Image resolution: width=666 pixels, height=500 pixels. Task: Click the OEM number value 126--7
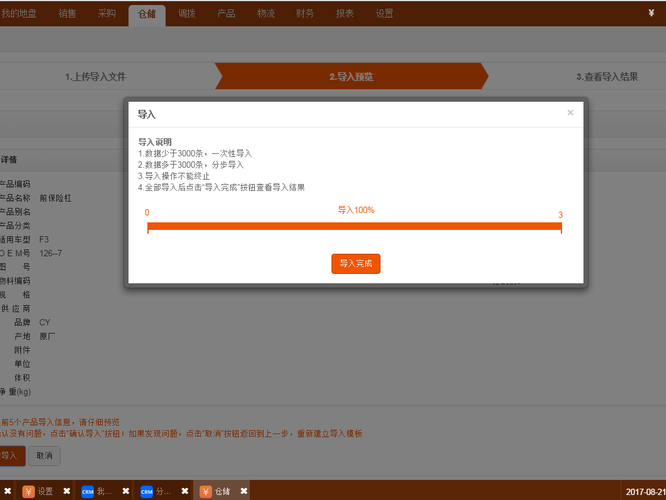click(x=51, y=254)
